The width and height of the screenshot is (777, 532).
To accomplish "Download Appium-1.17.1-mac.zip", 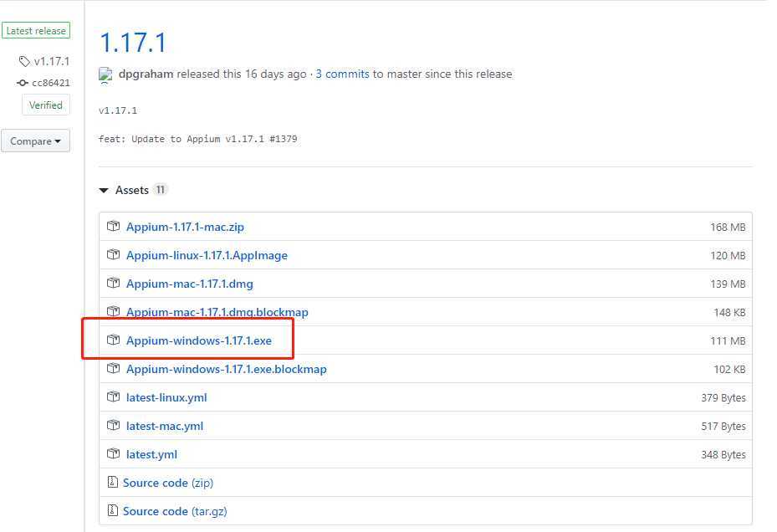I will pyautogui.click(x=185, y=227).
